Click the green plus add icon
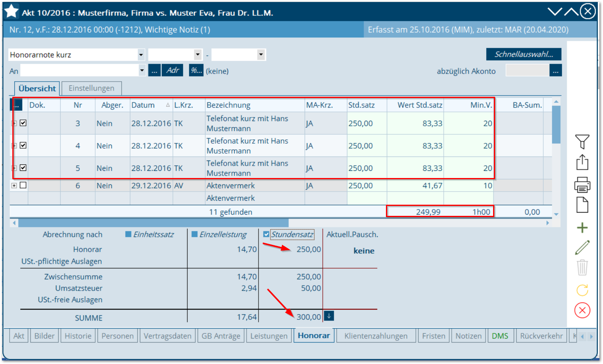 point(582,228)
